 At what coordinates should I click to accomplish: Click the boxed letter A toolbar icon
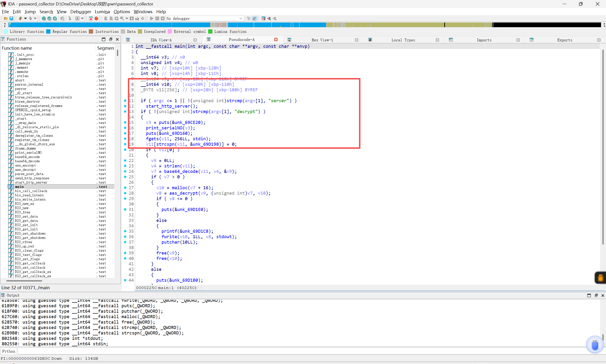tap(77, 18)
